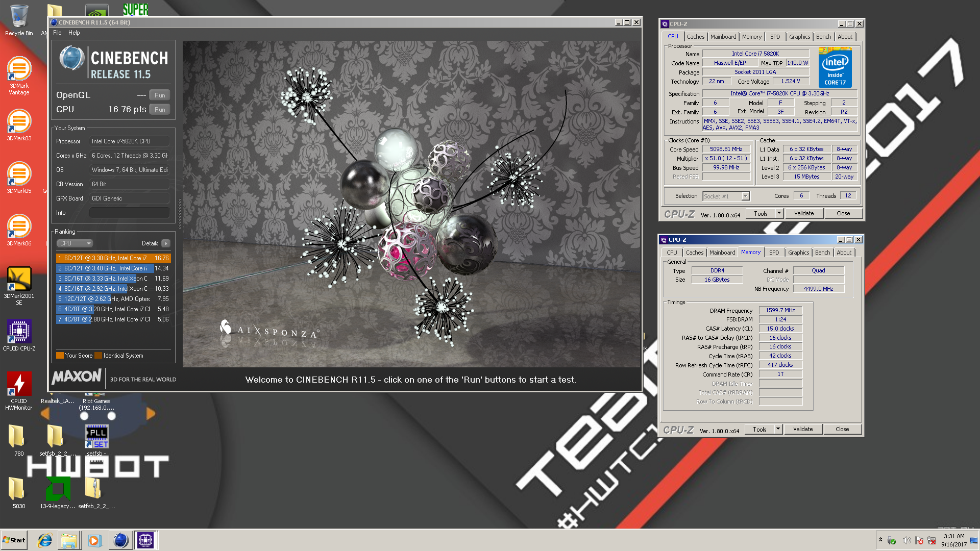Switch to Cinebench via its taskbar icon
The height and width of the screenshot is (551, 980).
tap(120, 540)
